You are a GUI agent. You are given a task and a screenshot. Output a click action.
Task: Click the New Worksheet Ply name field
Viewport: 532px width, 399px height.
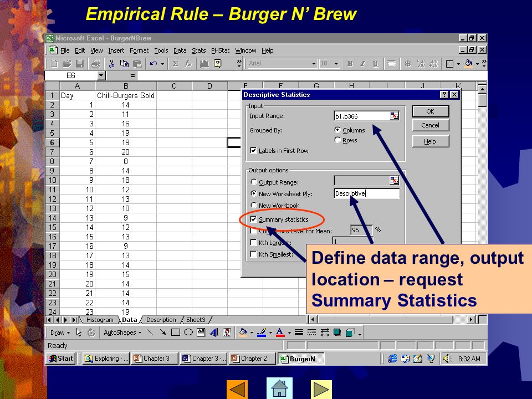tap(367, 193)
